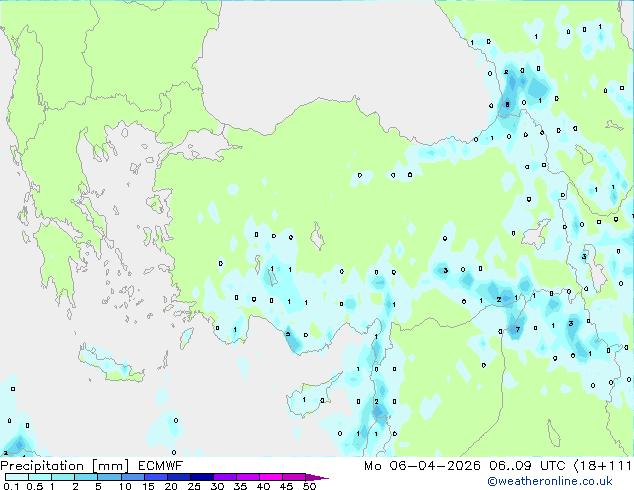Click the "Precipitation [mm]" label

(x=65, y=466)
